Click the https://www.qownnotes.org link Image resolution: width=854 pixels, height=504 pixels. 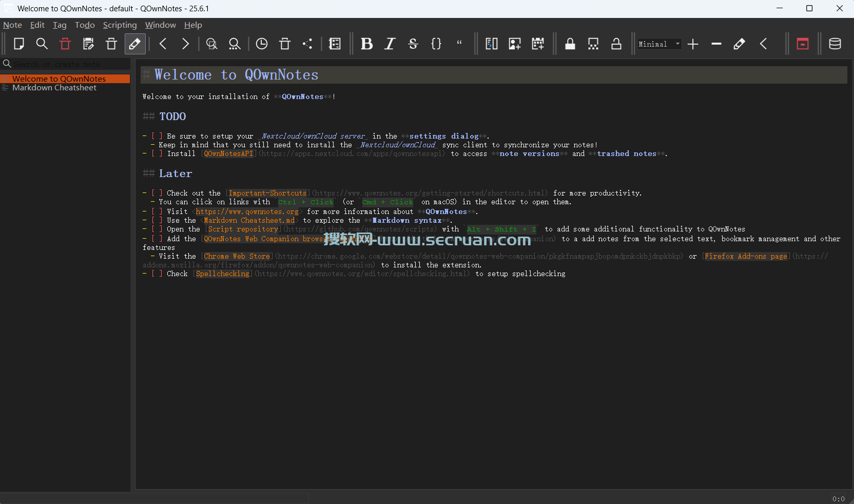pyautogui.click(x=247, y=211)
